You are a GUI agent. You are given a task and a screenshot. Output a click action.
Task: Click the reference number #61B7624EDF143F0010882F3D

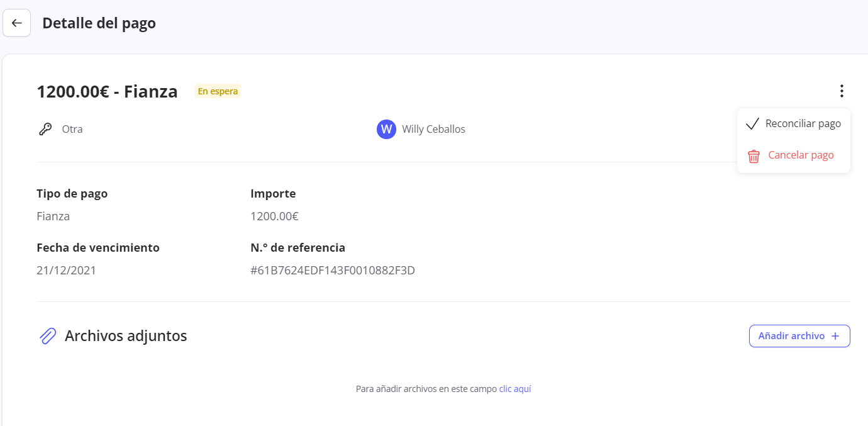[x=332, y=271]
